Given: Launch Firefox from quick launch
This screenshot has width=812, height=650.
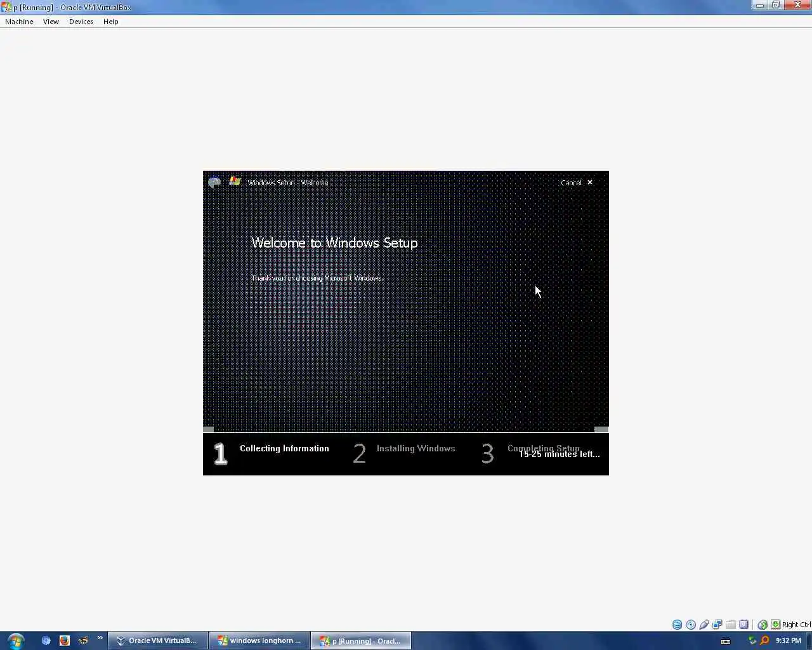Looking at the screenshot, I should pyautogui.click(x=64, y=640).
